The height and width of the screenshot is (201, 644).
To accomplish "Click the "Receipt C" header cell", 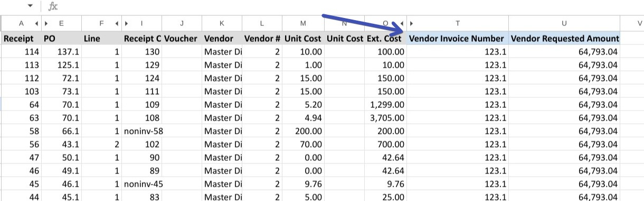I will 142,39.
